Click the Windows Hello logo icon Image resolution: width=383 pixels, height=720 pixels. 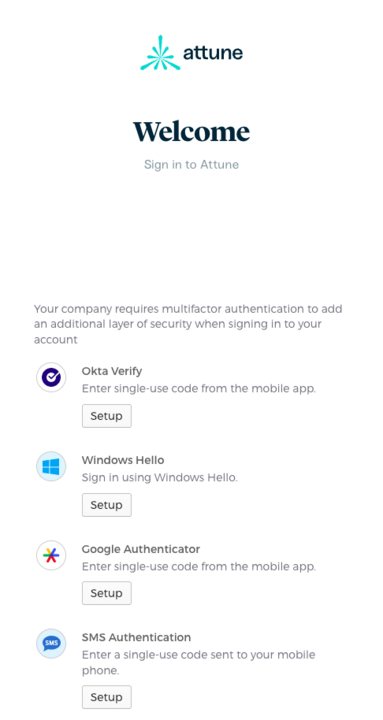(x=51, y=467)
